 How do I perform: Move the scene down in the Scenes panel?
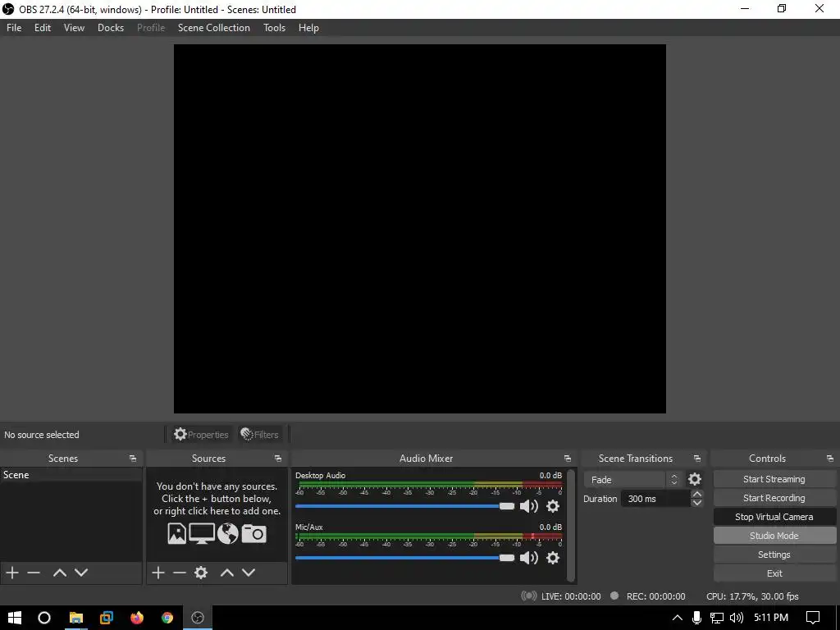[x=81, y=573]
